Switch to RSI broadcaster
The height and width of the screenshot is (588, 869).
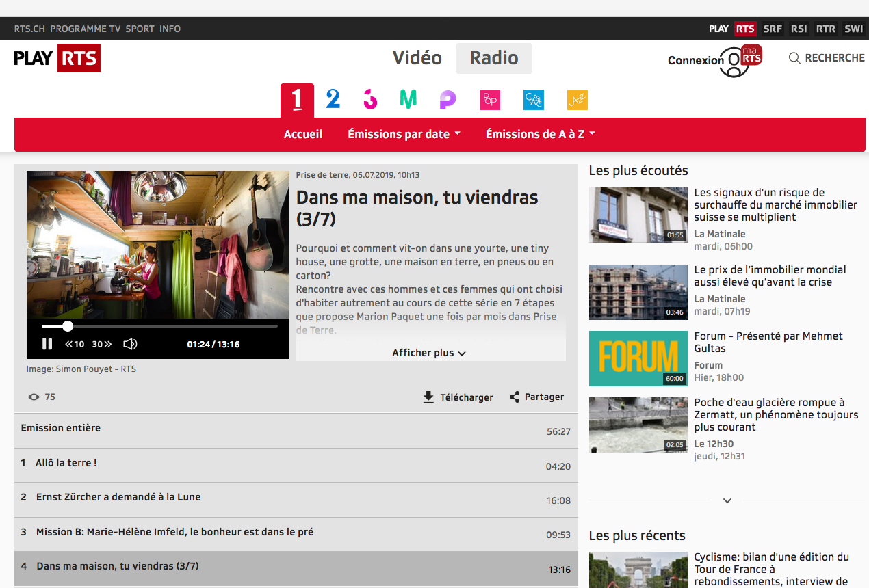799,29
